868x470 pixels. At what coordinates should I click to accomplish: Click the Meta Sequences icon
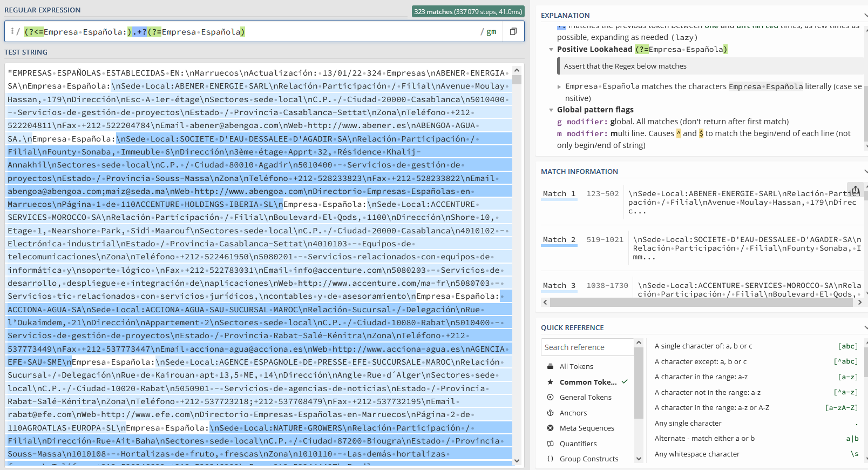pos(550,428)
